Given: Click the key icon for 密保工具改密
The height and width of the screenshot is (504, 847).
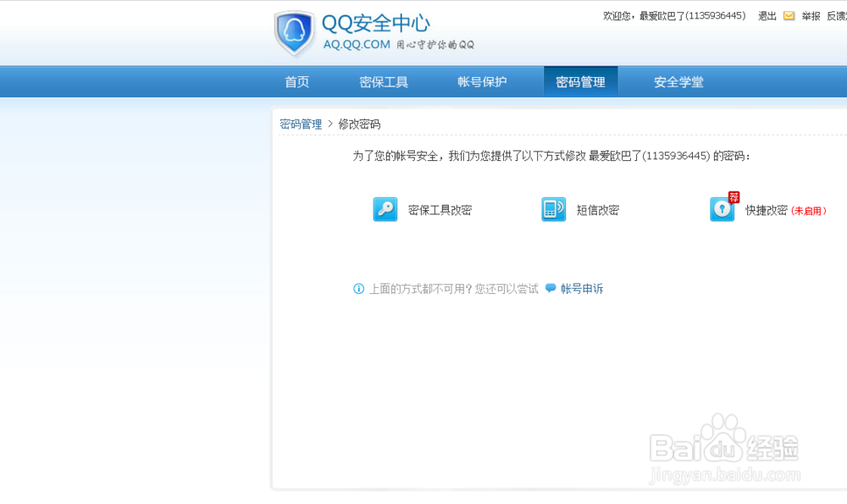Looking at the screenshot, I should pos(385,209).
